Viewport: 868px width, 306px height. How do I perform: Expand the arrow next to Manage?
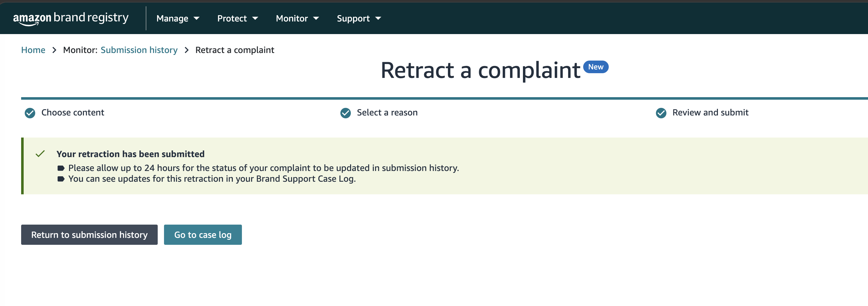196,18
